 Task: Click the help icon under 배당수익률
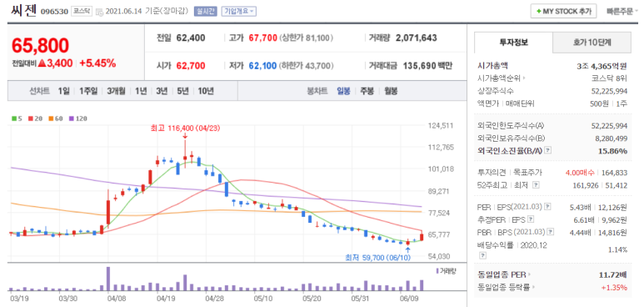click(482, 255)
